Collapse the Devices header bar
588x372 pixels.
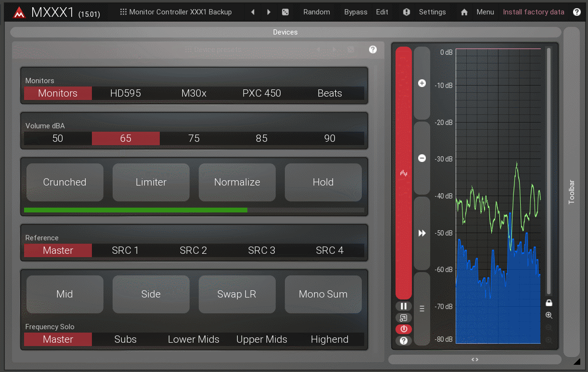point(285,32)
